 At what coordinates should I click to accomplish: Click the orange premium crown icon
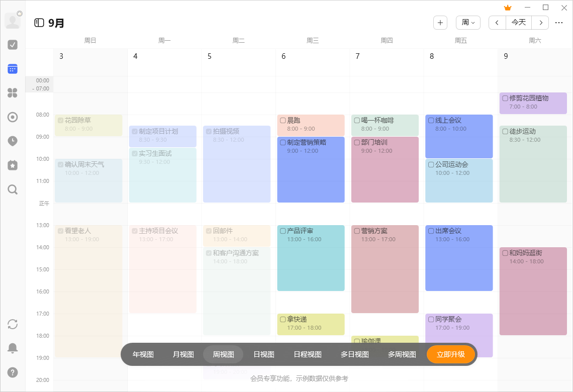coord(508,8)
